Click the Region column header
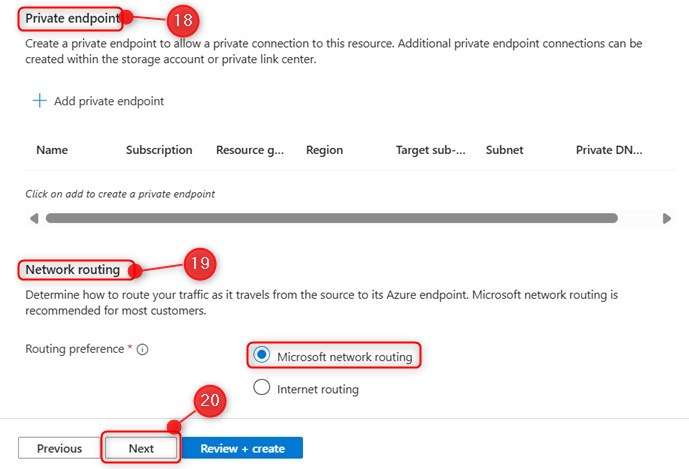 tap(324, 150)
